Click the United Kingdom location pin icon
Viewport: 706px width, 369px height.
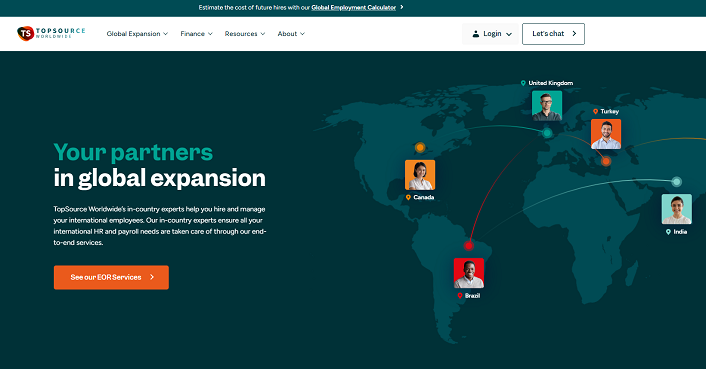click(x=523, y=83)
